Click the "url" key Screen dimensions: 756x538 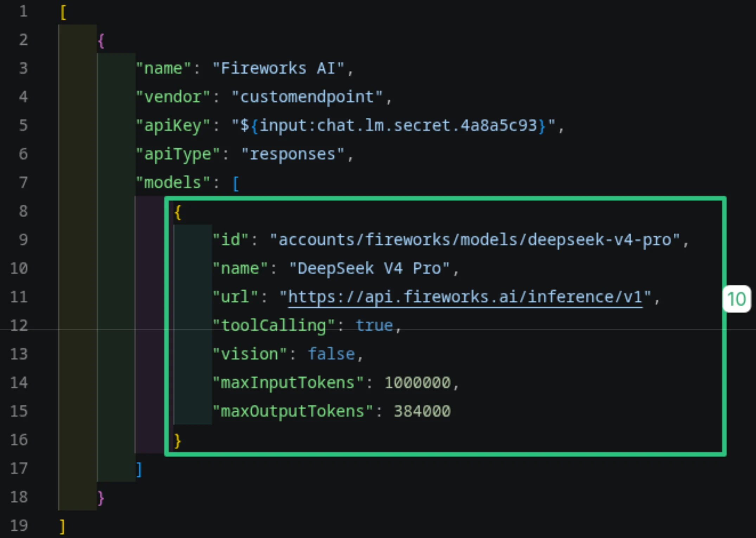pos(235,297)
